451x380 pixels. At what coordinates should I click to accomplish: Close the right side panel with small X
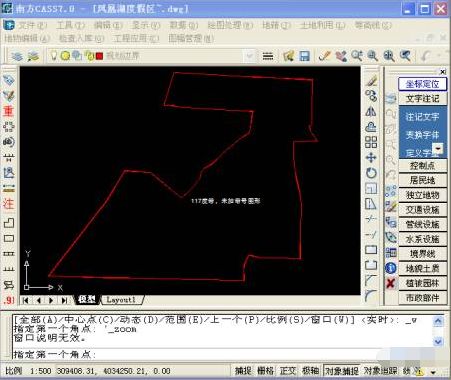(443, 72)
